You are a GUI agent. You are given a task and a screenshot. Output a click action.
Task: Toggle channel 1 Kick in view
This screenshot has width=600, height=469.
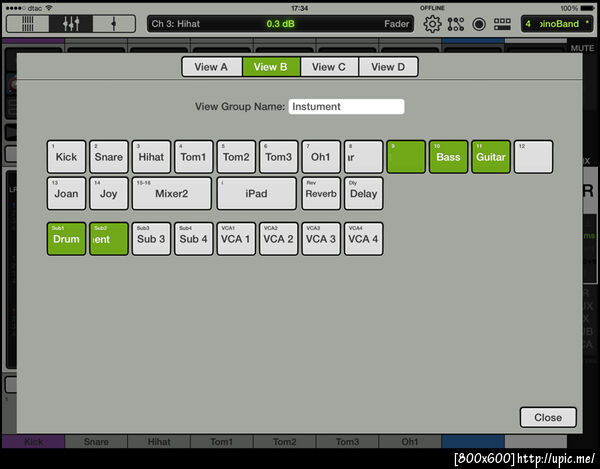pos(66,157)
